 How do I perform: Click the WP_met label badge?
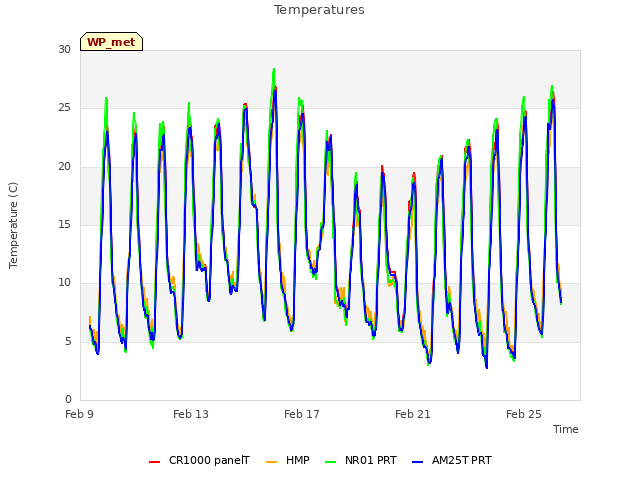coord(111,42)
